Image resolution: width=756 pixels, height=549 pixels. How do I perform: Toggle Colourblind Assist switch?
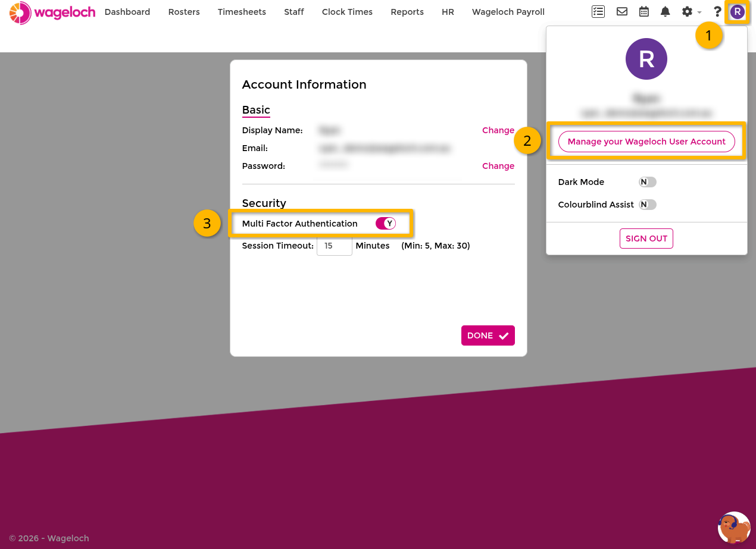(x=648, y=205)
